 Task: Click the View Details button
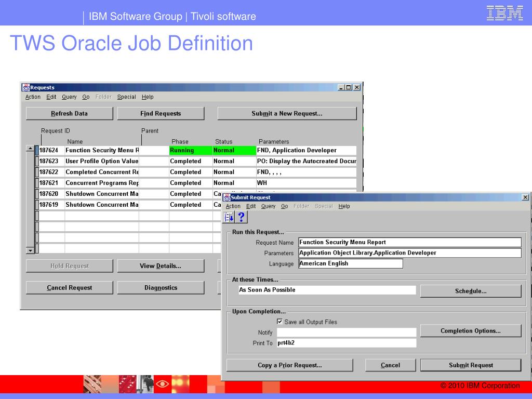(x=161, y=266)
